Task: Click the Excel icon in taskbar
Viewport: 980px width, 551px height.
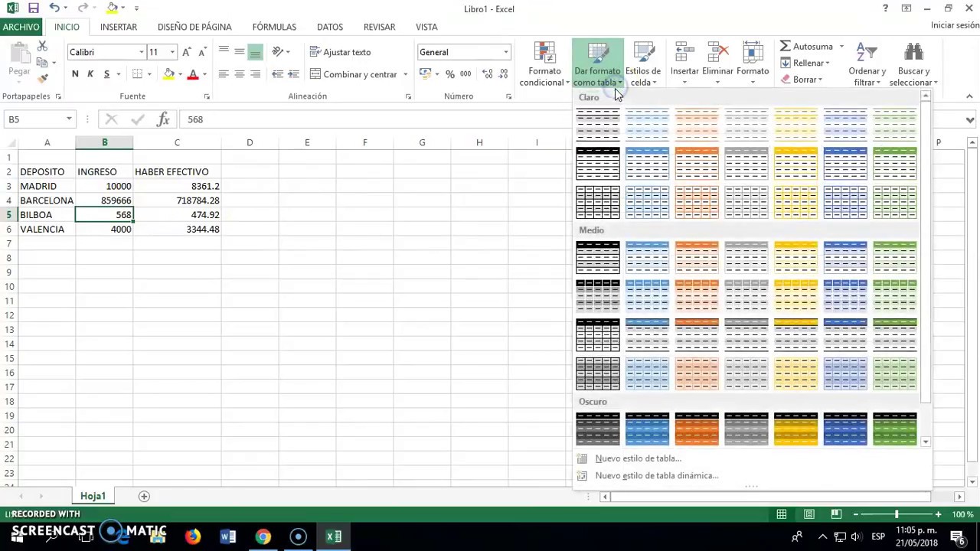Action: click(334, 536)
